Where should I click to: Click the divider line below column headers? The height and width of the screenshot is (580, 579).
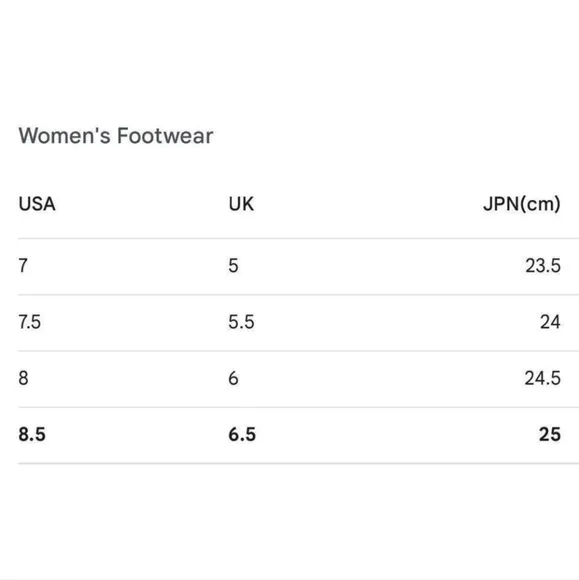click(x=298, y=239)
